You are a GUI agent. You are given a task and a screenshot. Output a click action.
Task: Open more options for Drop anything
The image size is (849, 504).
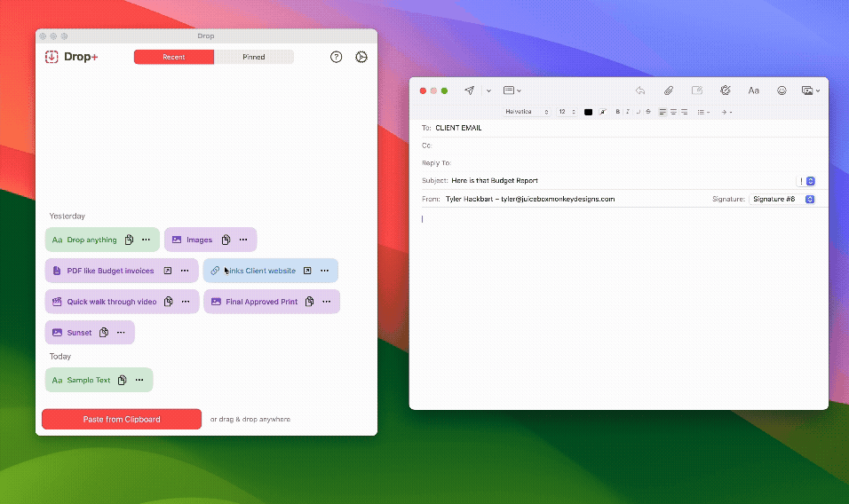pyautogui.click(x=147, y=240)
